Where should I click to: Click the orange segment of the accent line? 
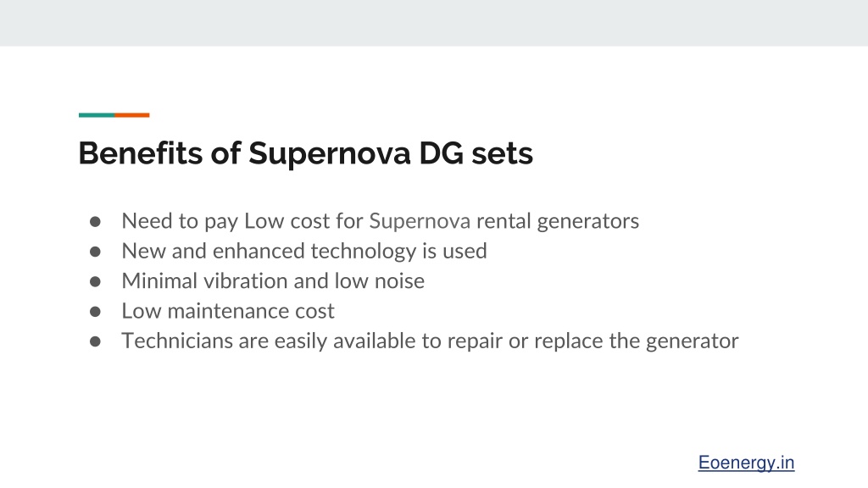(131, 115)
